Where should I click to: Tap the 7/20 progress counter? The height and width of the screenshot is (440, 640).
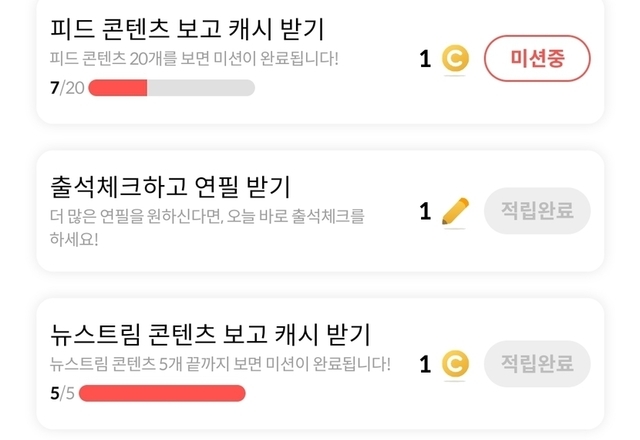[x=67, y=88]
